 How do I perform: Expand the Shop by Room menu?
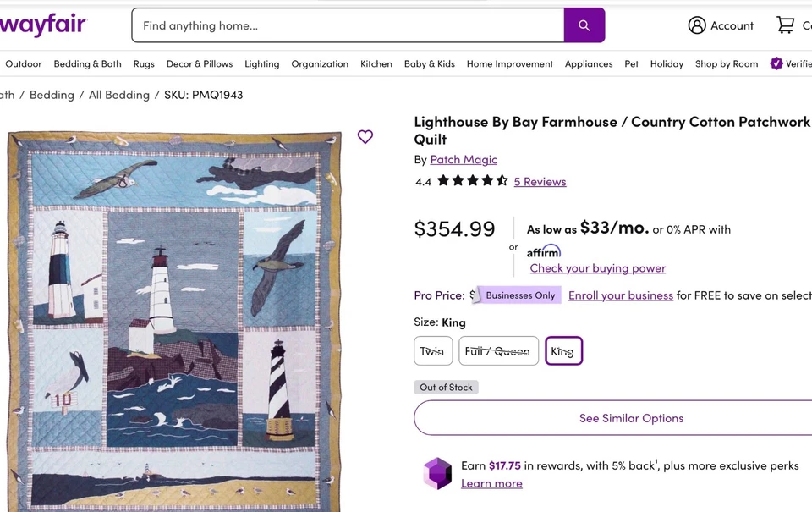726,63
